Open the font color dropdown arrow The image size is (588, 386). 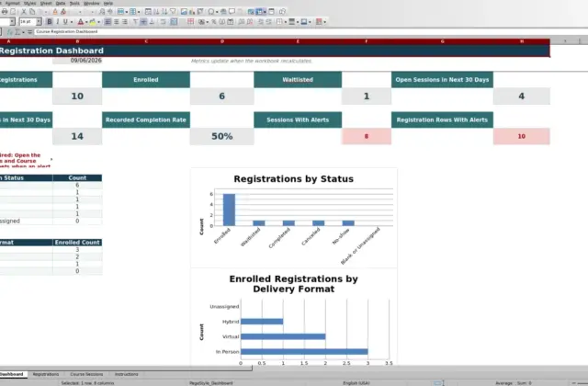point(86,22)
